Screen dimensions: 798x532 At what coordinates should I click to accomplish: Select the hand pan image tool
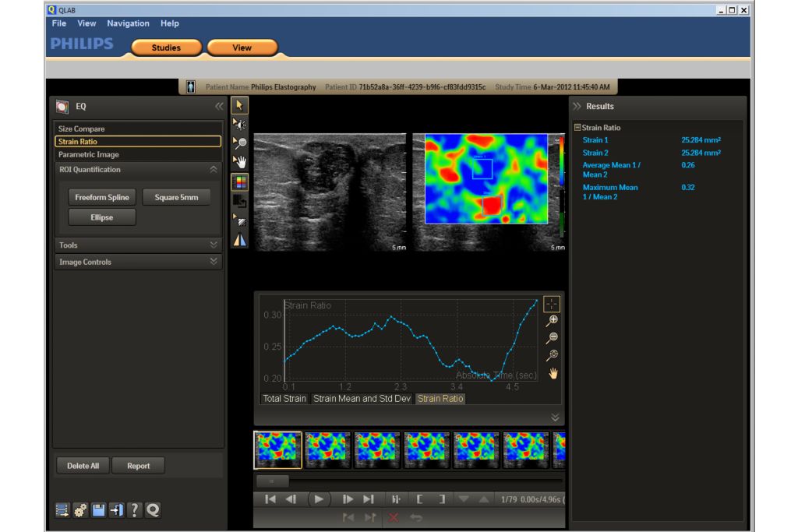tap(240, 161)
